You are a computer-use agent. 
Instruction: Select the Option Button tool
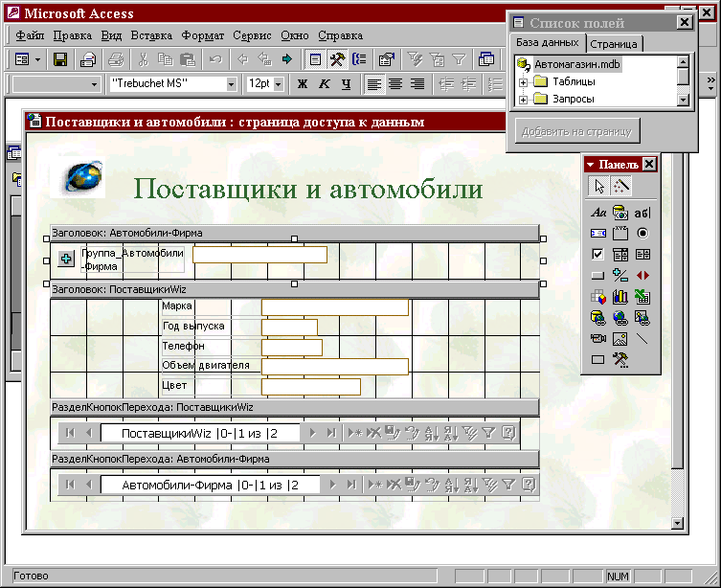point(642,234)
